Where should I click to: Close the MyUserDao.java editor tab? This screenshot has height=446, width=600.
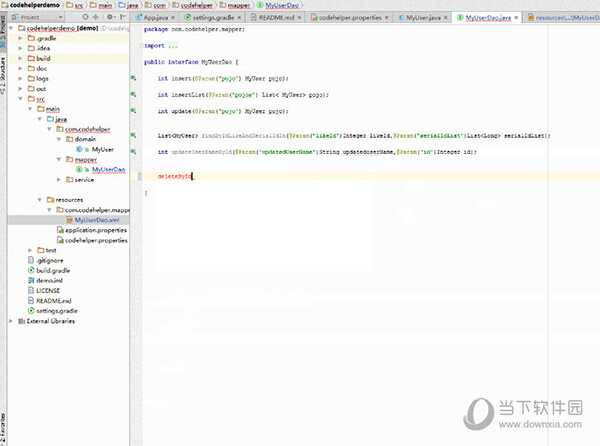(516, 18)
